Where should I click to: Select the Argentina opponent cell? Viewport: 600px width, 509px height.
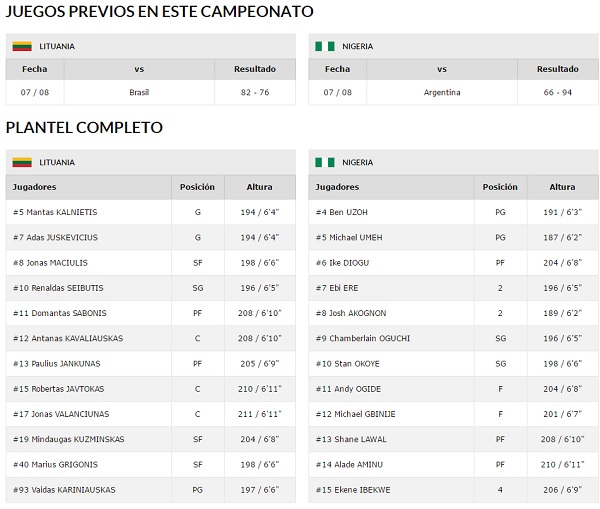(442, 92)
